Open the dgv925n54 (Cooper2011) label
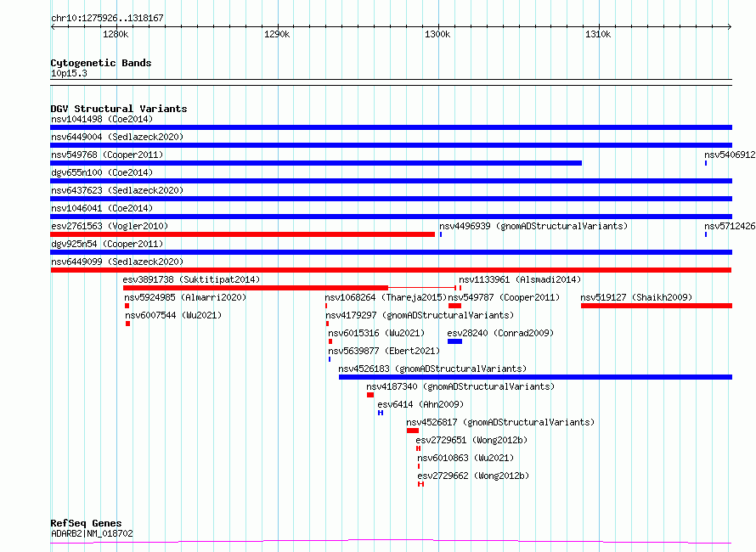 pos(107,244)
